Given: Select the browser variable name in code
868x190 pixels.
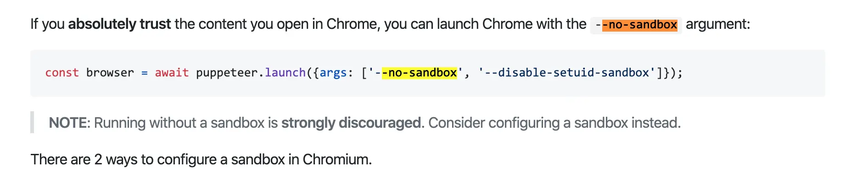Looking at the screenshot, I should click(x=110, y=73).
